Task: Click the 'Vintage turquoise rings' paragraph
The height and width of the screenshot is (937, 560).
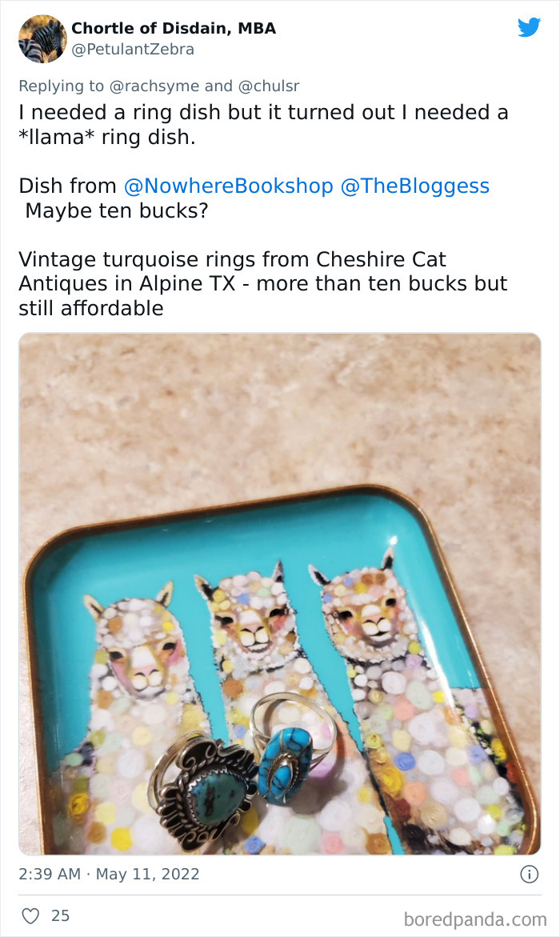Action: (263, 284)
